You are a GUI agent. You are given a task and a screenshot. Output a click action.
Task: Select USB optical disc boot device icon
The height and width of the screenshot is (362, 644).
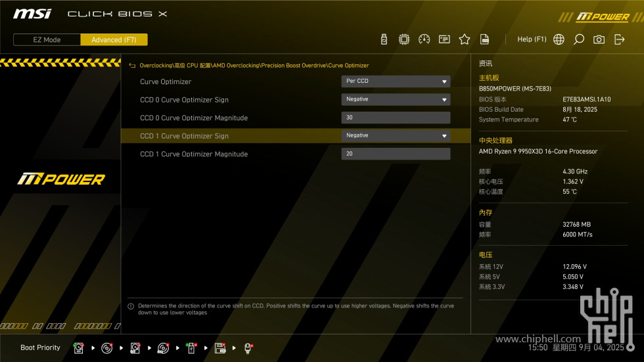164,348
